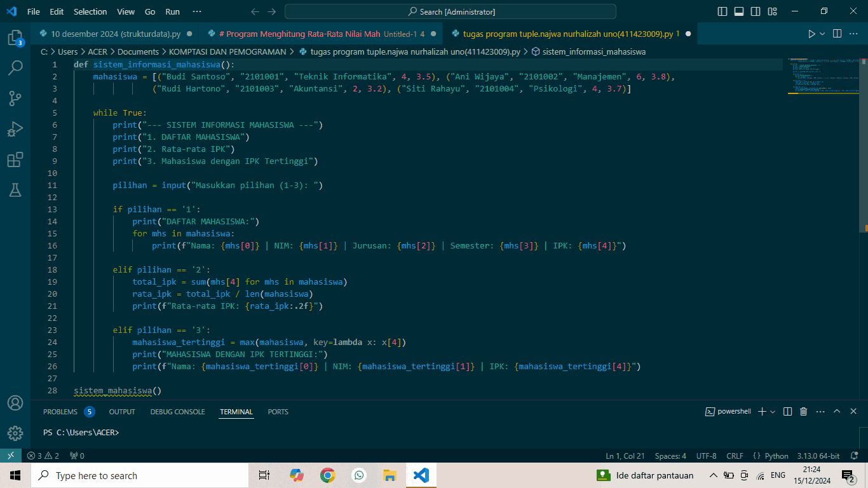Switch to Program Menghitung Rata-Rata Untitled-1 tab

tap(321, 34)
